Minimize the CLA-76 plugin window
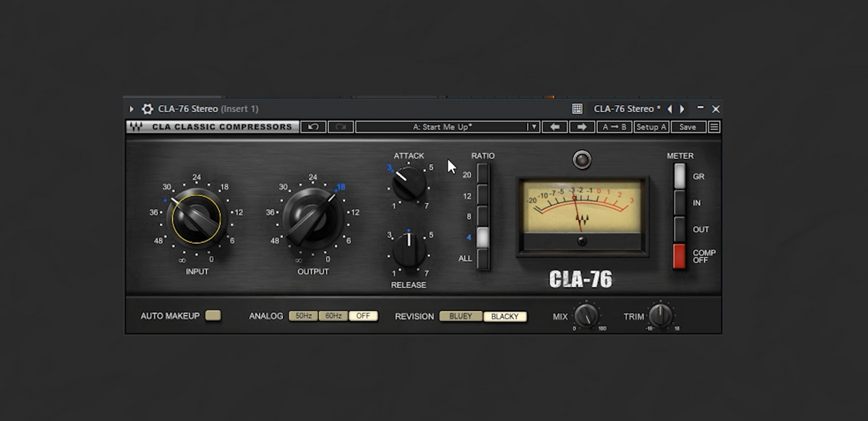Image resolution: width=868 pixels, height=421 pixels. 700,108
